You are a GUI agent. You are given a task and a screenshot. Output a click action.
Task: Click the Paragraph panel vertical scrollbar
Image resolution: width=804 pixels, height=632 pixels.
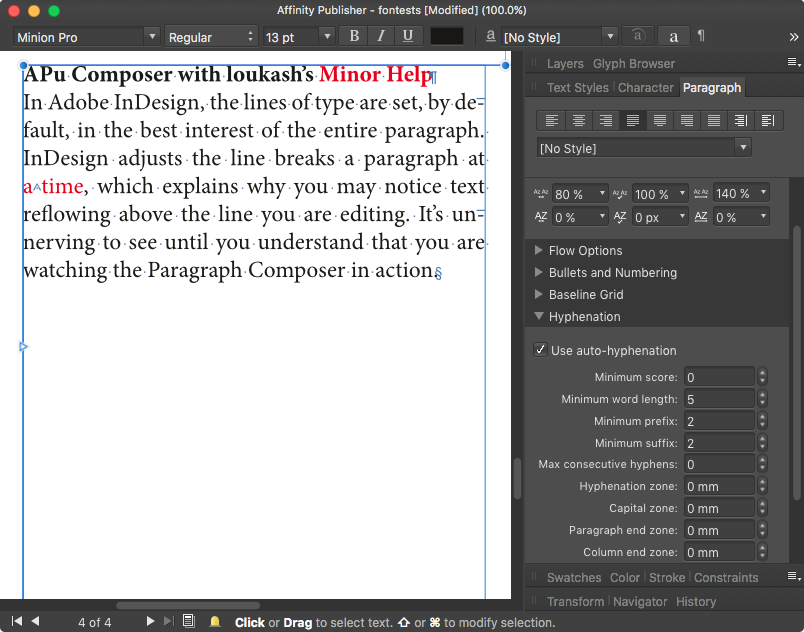(x=796, y=363)
